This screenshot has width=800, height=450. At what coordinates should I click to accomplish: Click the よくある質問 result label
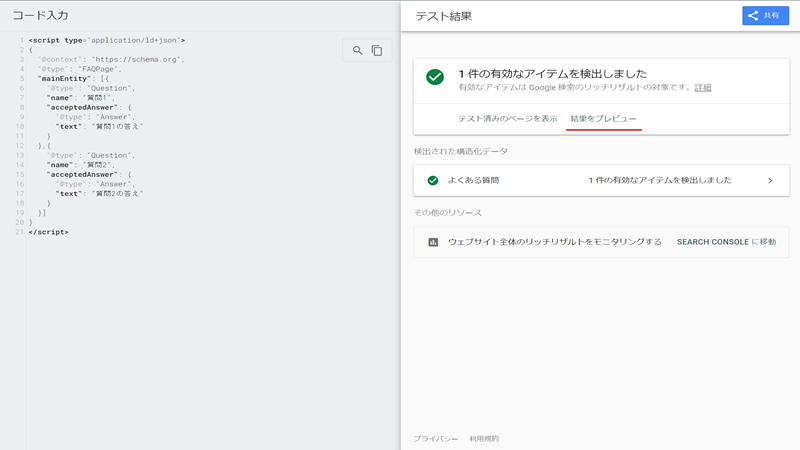click(473, 181)
